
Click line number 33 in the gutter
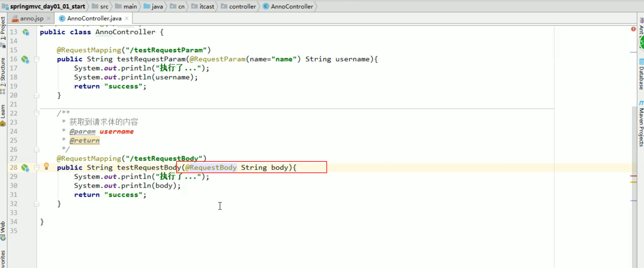pyautogui.click(x=14, y=213)
